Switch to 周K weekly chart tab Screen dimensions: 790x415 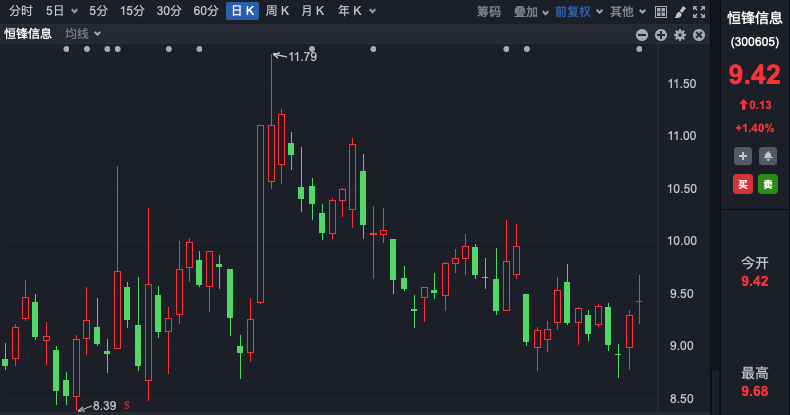pos(277,11)
